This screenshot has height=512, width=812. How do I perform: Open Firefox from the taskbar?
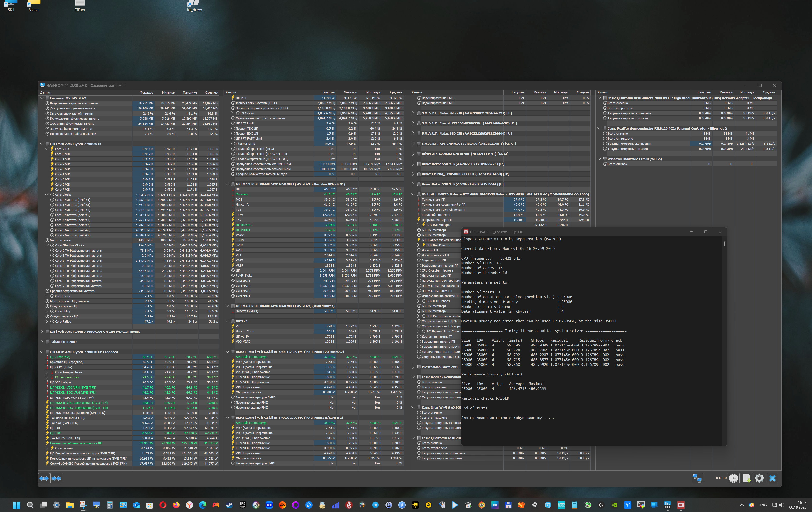click(176, 505)
